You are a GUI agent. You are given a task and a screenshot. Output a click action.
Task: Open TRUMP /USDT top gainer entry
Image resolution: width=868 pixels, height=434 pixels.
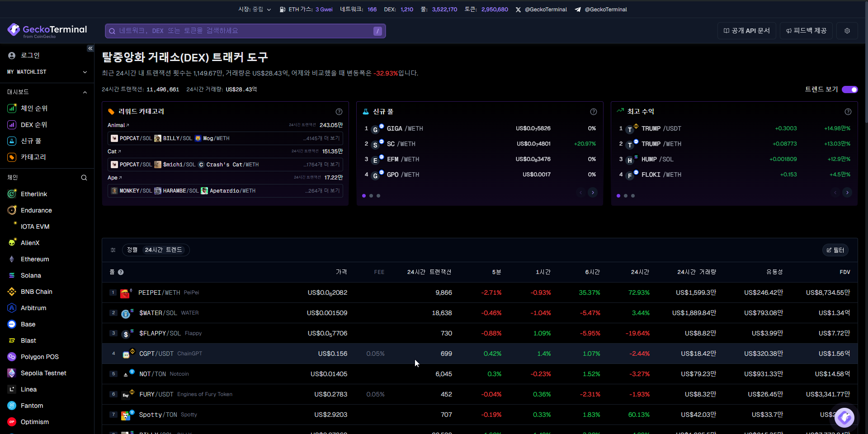(x=734, y=129)
